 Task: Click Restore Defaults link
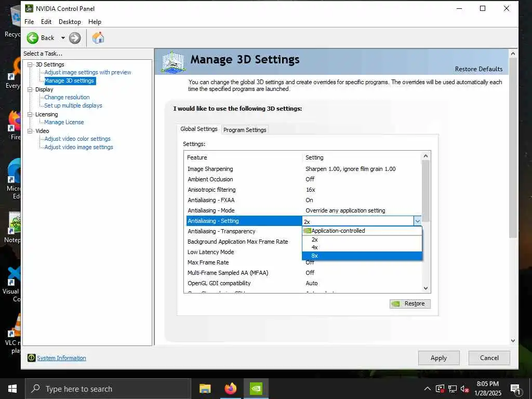(478, 69)
